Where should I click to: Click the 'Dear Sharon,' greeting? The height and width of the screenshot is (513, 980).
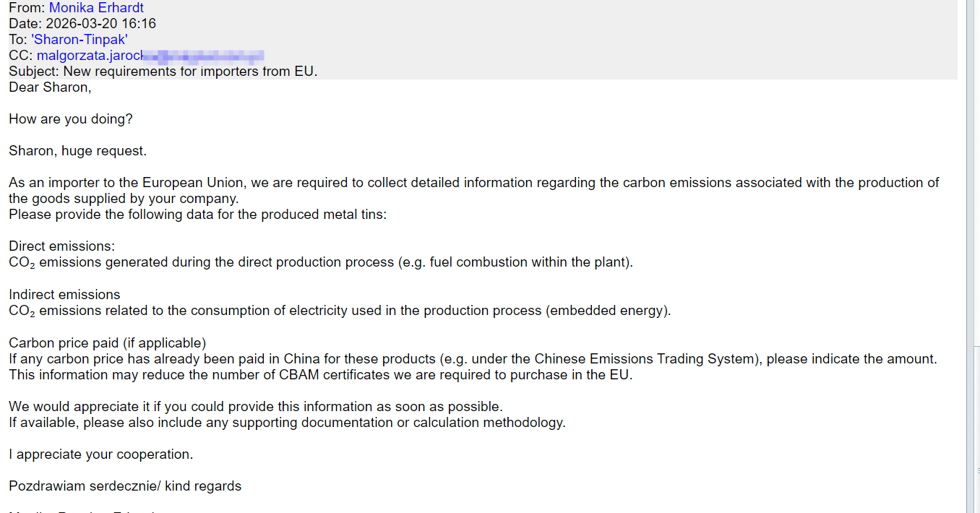point(50,87)
